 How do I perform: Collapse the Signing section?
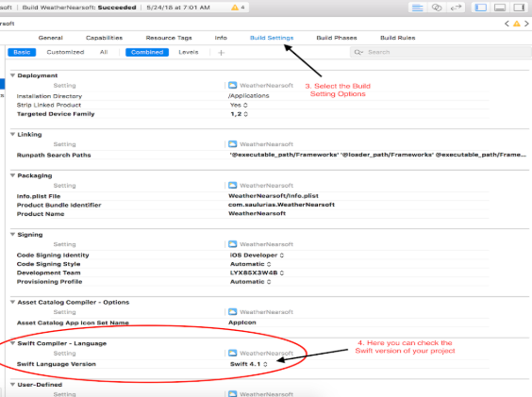pyautogui.click(x=12, y=235)
